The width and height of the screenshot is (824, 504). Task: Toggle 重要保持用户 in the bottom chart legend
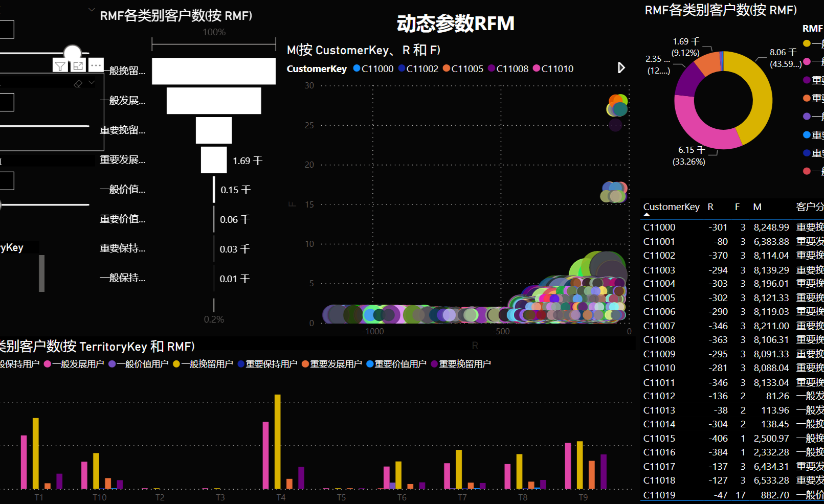[x=240, y=363]
